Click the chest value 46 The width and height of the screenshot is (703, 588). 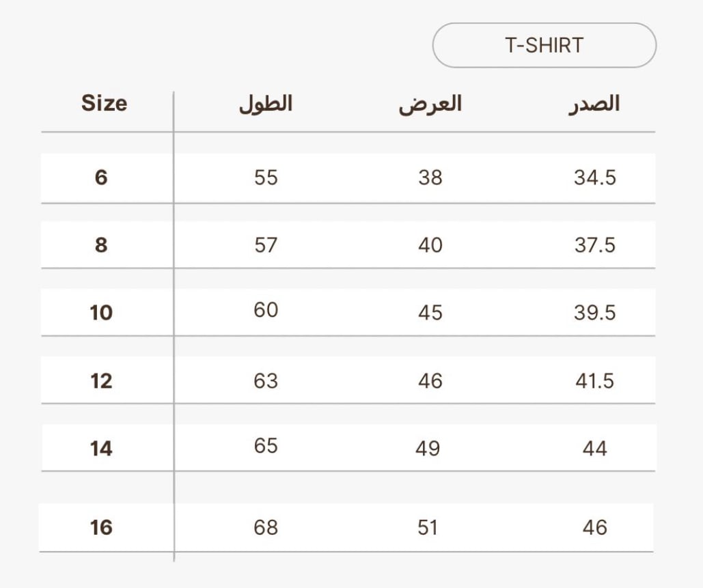click(595, 527)
